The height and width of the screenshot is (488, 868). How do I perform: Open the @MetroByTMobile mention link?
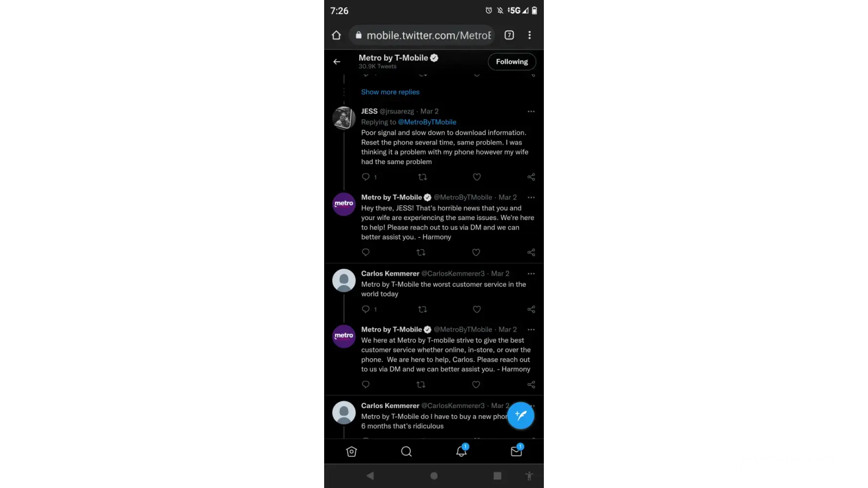coord(427,122)
